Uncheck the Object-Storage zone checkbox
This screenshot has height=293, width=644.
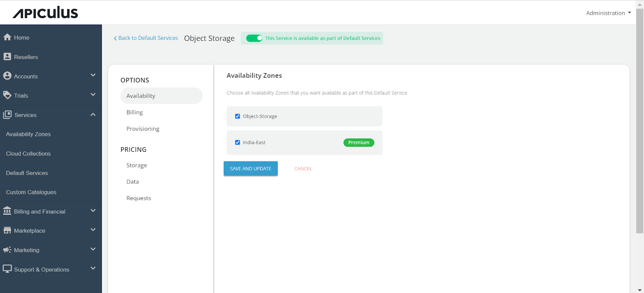[x=237, y=116]
